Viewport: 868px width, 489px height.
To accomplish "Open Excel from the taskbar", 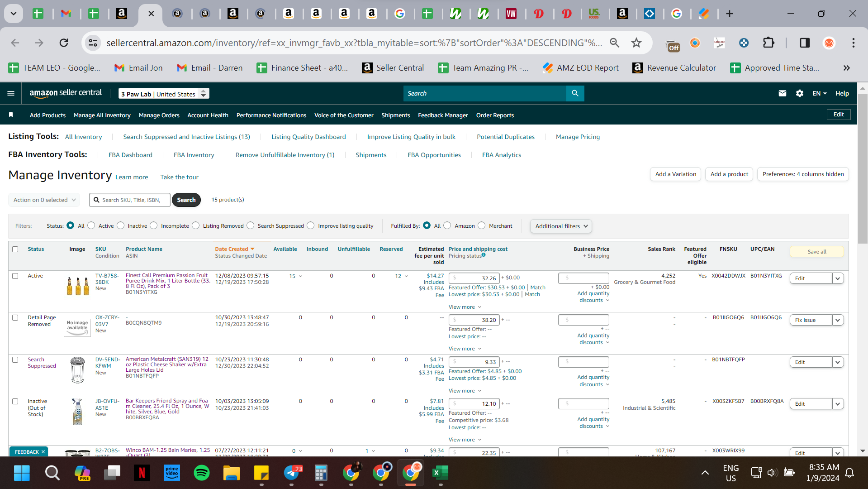I will pyautogui.click(x=440, y=473).
